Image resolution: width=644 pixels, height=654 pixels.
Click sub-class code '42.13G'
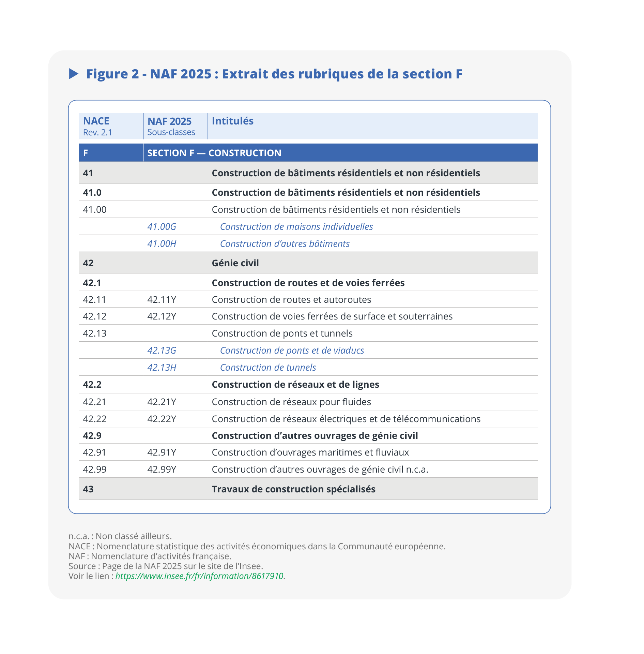tap(162, 350)
